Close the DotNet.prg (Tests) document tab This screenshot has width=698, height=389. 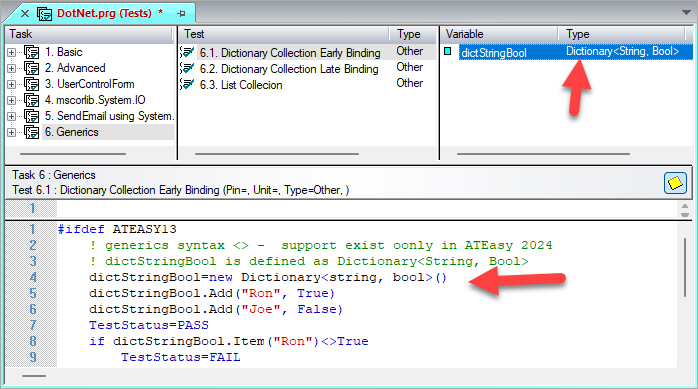25,13
